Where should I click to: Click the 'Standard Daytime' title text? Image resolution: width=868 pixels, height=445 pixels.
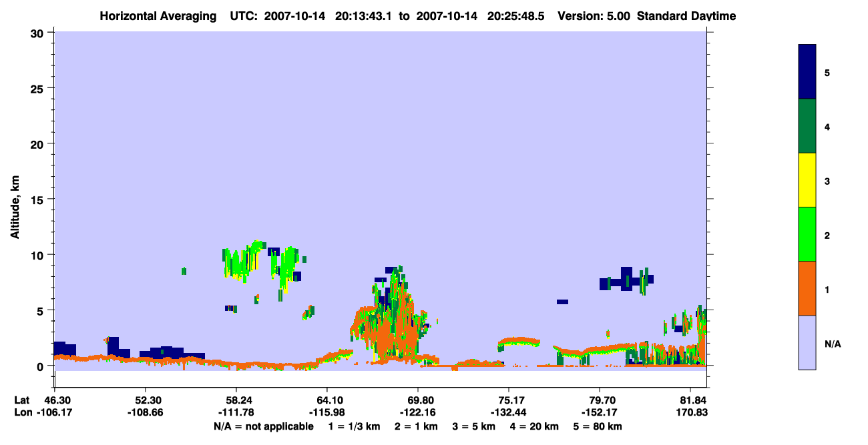[x=686, y=16]
